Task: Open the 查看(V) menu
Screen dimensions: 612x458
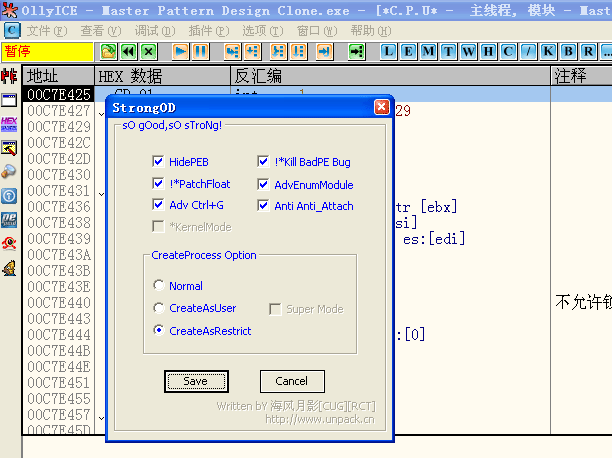Action: click(101, 30)
